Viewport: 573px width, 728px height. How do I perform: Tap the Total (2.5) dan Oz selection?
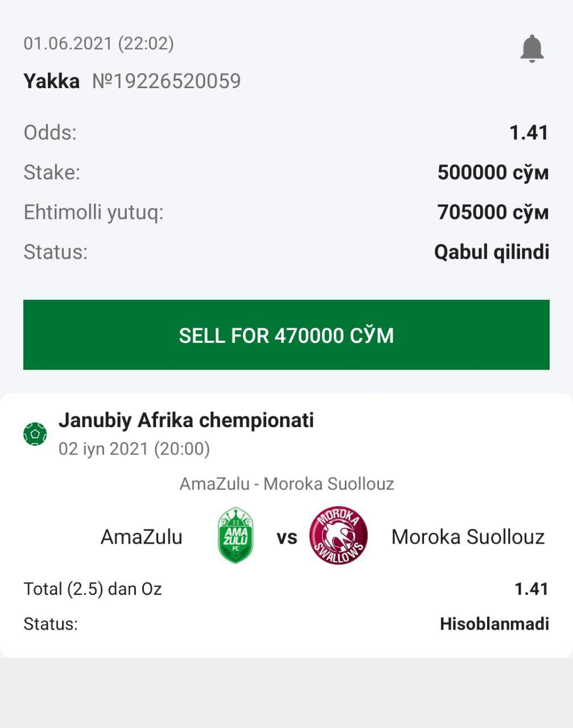point(93,589)
